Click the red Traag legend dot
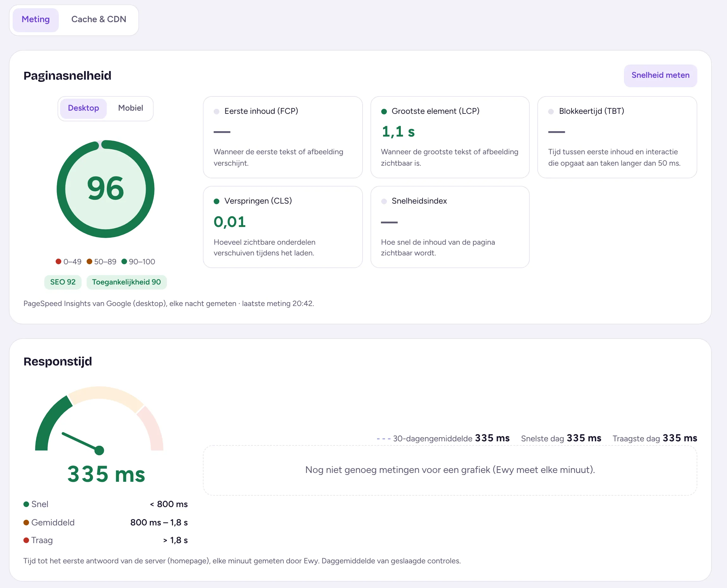727x588 pixels. (x=26, y=540)
